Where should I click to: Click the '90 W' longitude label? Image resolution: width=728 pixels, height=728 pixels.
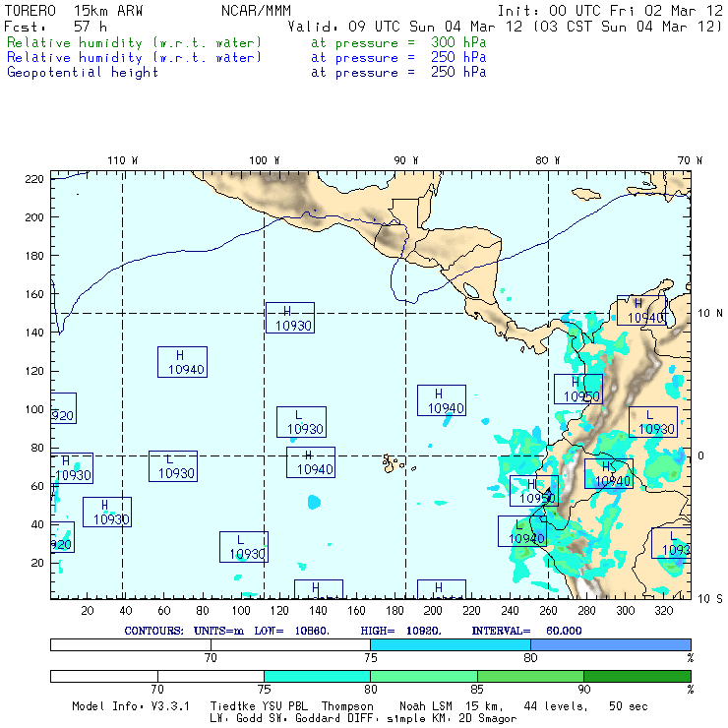coord(405,160)
